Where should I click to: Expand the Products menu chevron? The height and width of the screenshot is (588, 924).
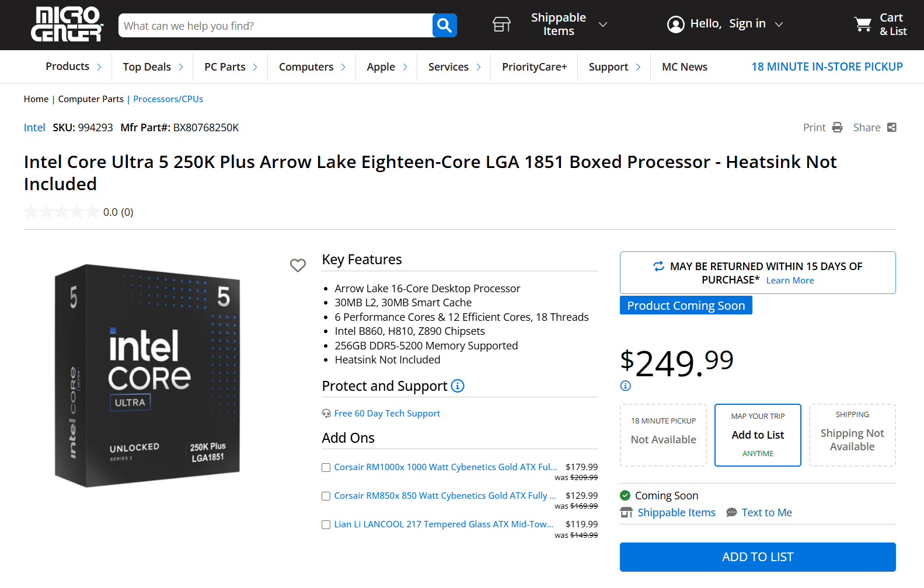[x=99, y=67]
